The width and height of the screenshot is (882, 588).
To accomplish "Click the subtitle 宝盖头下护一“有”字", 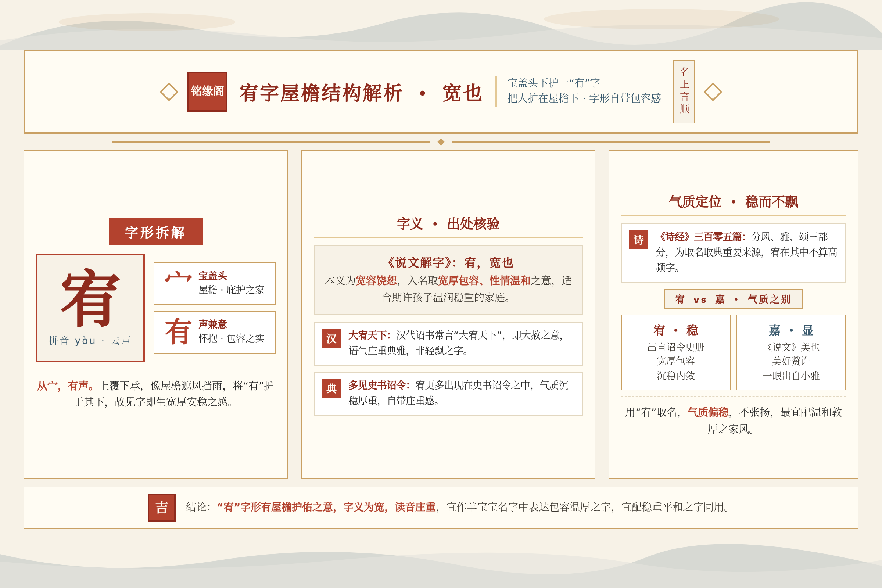I will click(553, 83).
